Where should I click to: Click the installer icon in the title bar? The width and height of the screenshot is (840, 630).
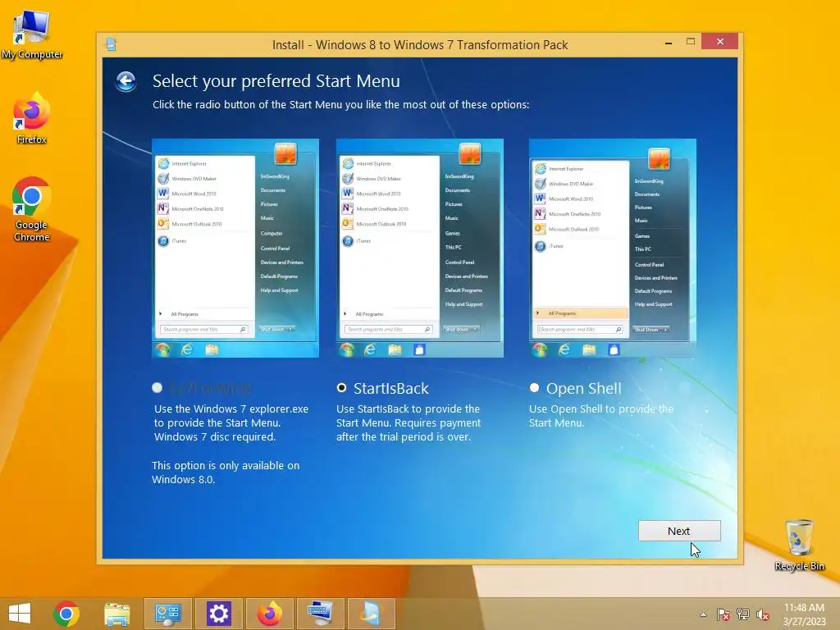[111, 44]
